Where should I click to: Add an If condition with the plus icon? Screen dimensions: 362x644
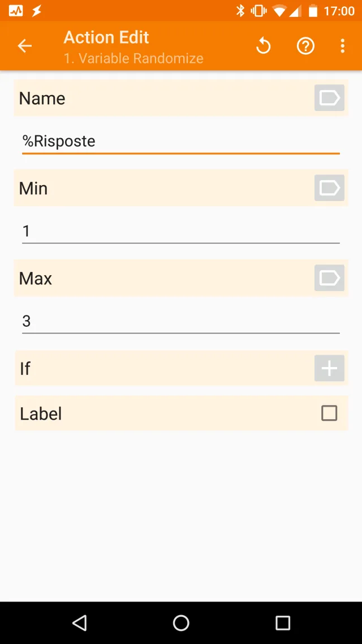(329, 368)
